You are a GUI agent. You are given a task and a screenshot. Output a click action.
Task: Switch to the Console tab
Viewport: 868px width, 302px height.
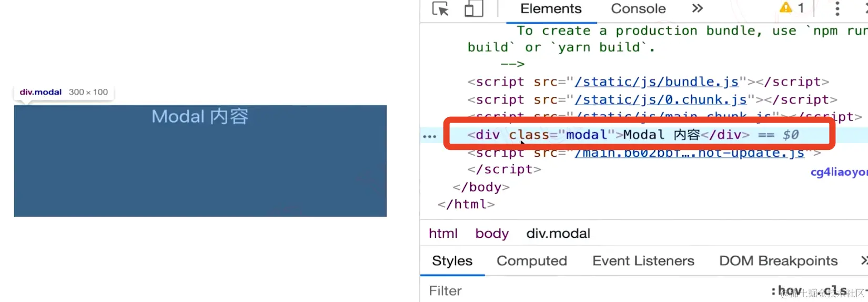pyautogui.click(x=638, y=9)
